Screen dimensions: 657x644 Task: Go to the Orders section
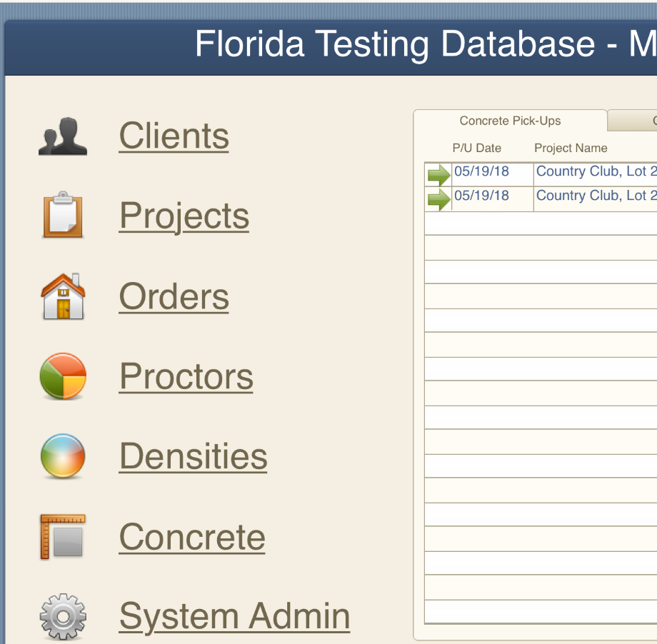pos(174,296)
